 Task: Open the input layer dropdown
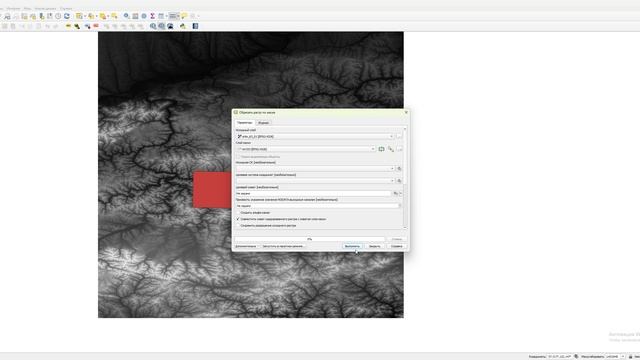[315, 136]
